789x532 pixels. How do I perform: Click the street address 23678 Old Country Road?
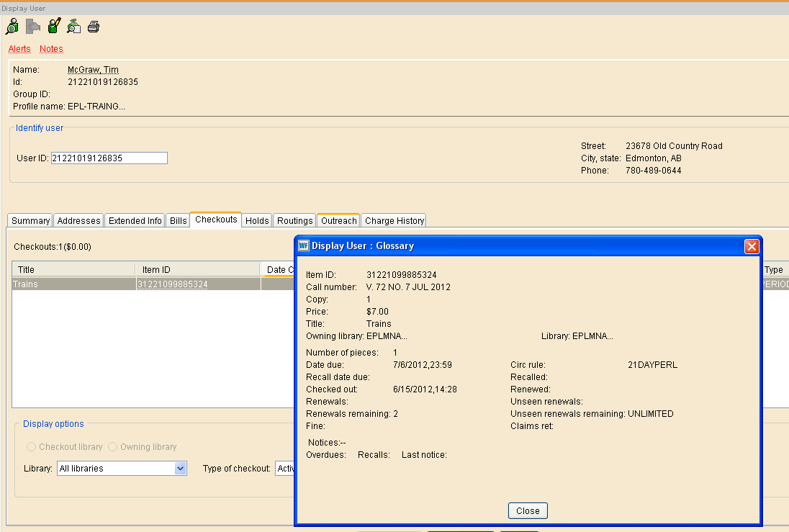[674, 146]
